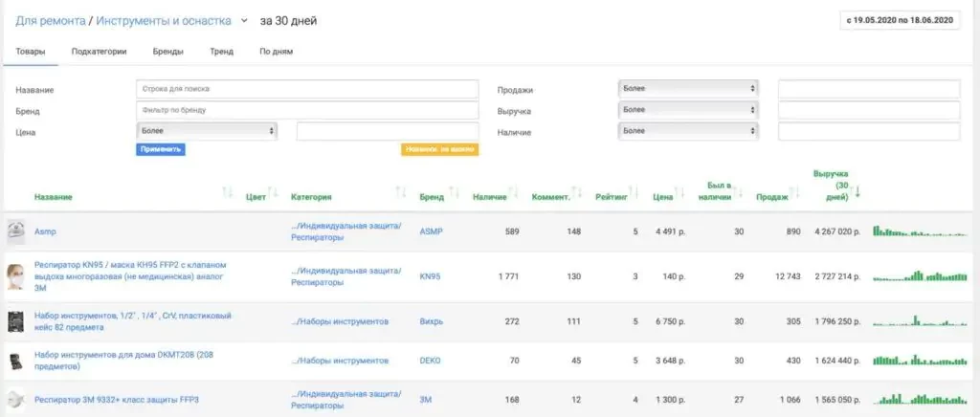The height and width of the screenshot is (417, 980).
Task: Click the date range 19.05.2020–18.06.2020 picker
Action: click(899, 20)
